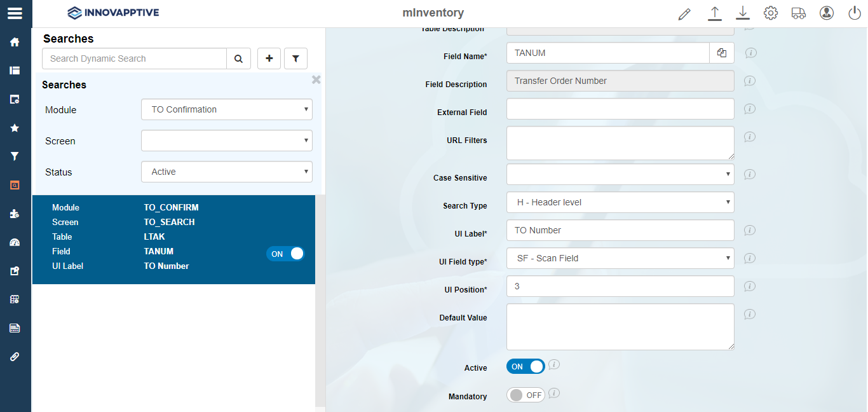The height and width of the screenshot is (412, 868).
Task: Go to Home from the sidebar
Action: coord(15,42)
